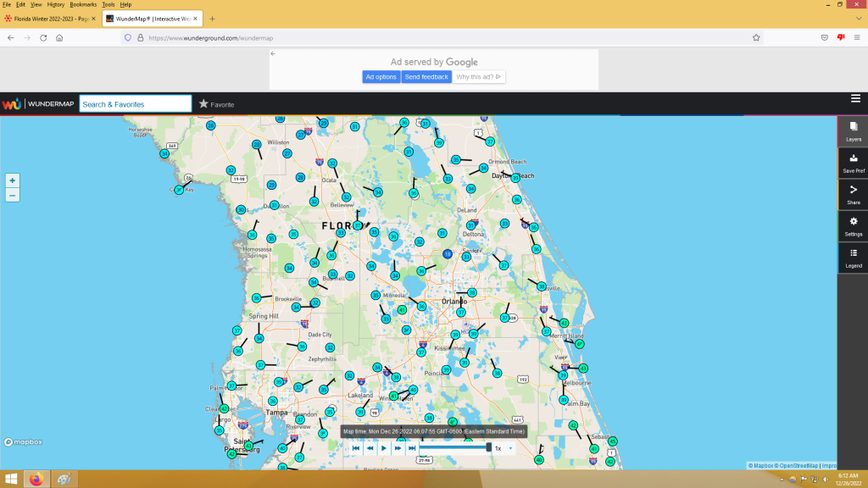The image size is (868, 488).
Task: Click the Save Pref icon
Action: pyautogui.click(x=854, y=163)
